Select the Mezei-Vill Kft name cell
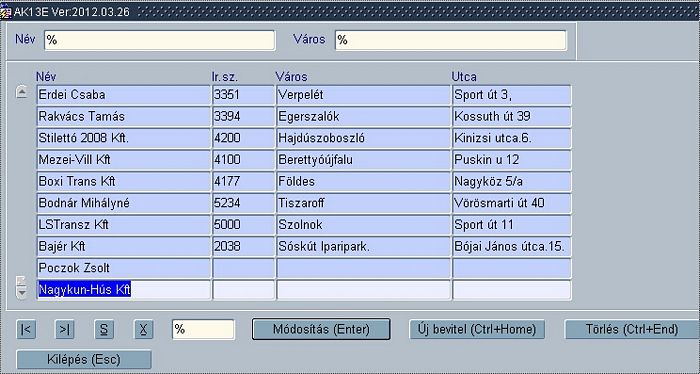Image resolution: width=700 pixels, height=374 pixels. click(x=123, y=160)
